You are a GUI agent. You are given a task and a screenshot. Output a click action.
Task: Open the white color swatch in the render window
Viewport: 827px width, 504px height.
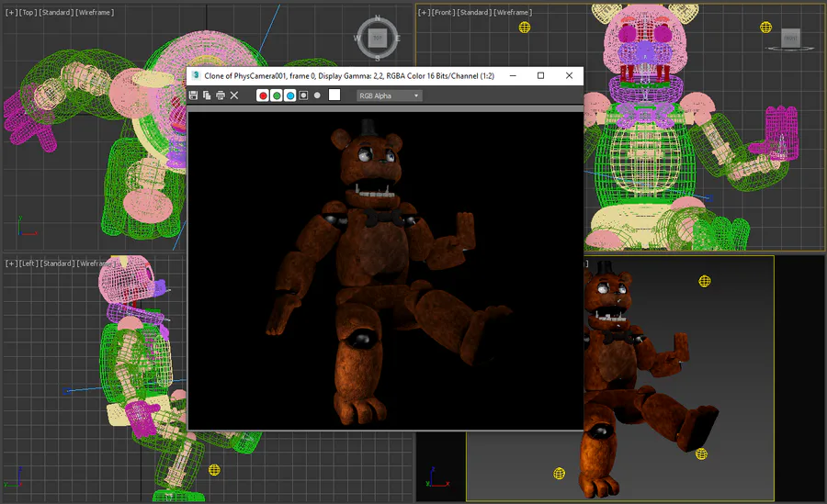click(x=334, y=95)
